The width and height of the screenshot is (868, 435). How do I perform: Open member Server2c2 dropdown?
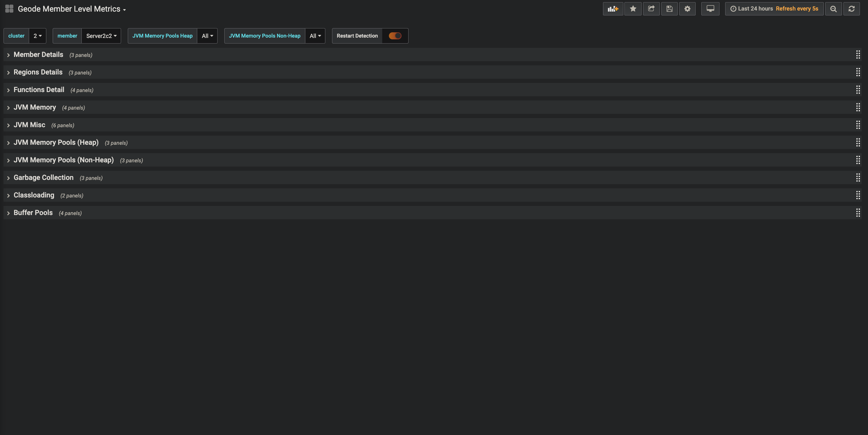(101, 36)
